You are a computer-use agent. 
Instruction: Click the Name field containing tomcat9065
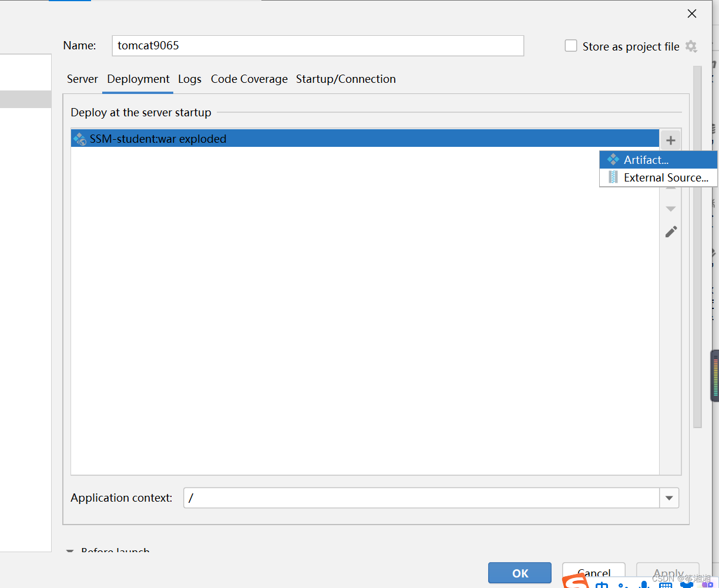pyautogui.click(x=318, y=46)
